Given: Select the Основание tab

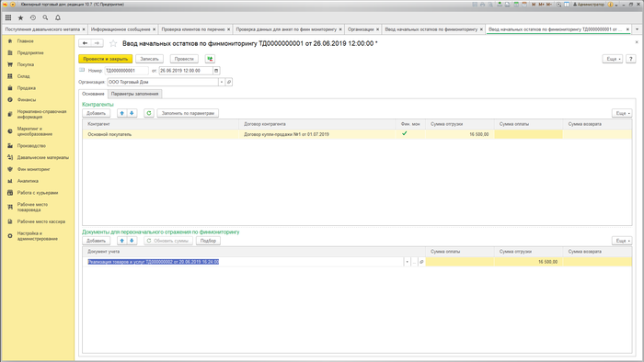Looking at the screenshot, I should click(x=93, y=94).
